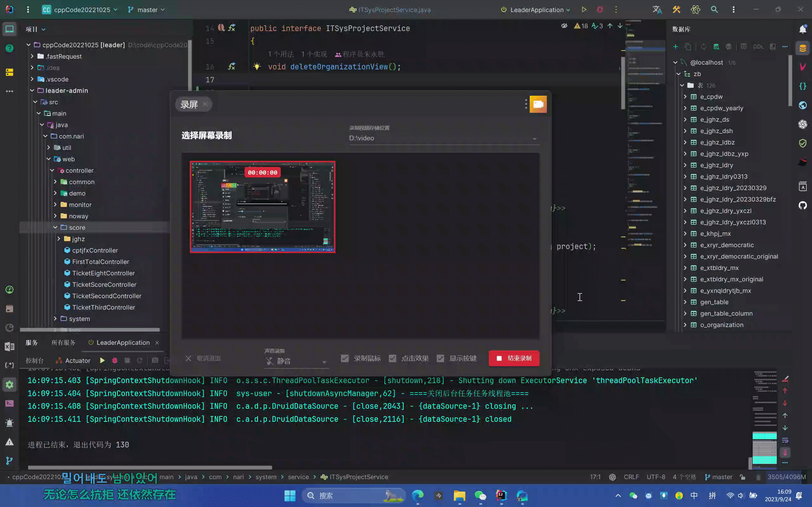Toggle the 显示按键 checkbox

(441, 358)
